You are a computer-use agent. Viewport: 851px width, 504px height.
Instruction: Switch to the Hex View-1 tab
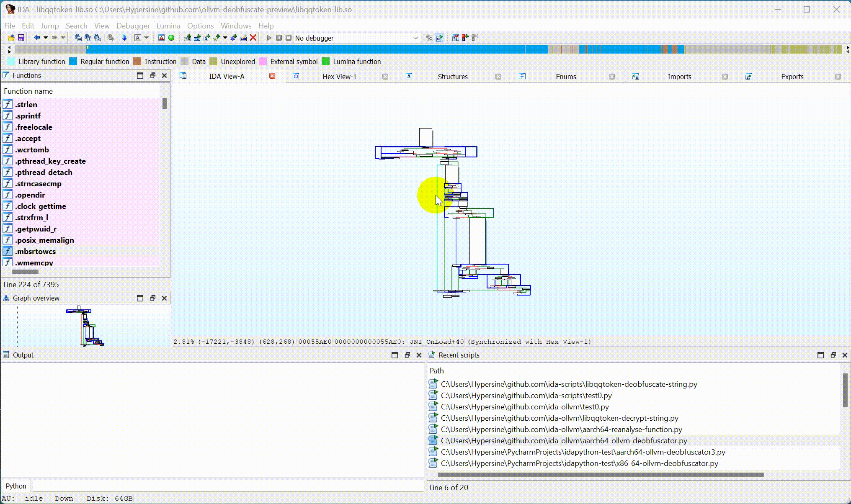tap(339, 77)
